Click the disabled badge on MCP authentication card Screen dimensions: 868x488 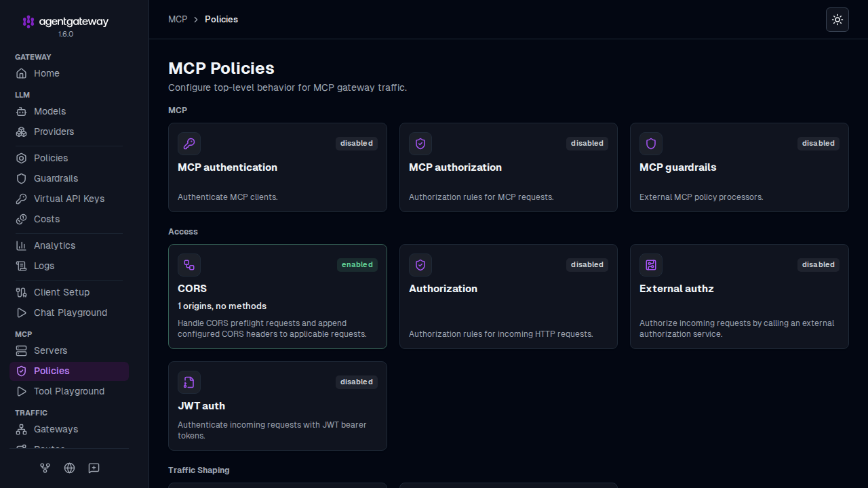coord(357,143)
